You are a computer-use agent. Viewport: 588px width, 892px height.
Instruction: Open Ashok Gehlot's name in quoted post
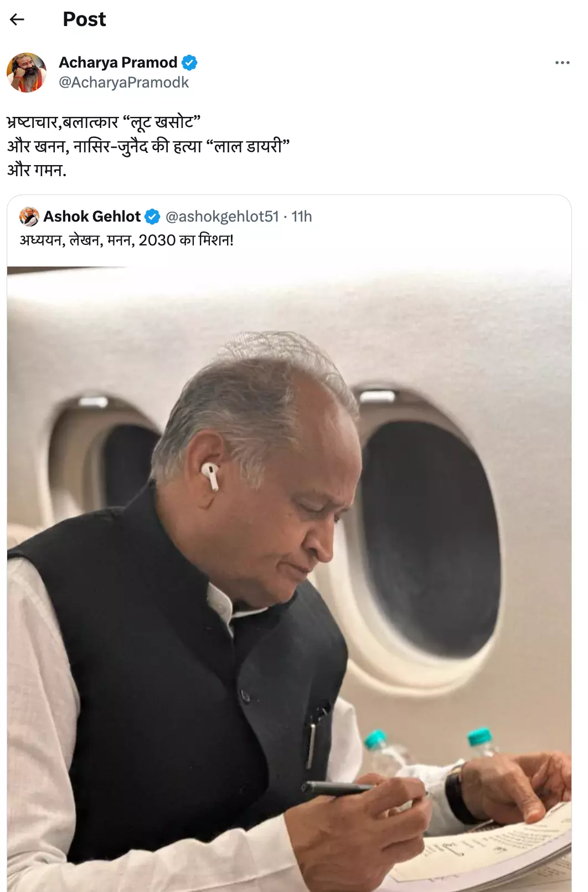click(92, 217)
